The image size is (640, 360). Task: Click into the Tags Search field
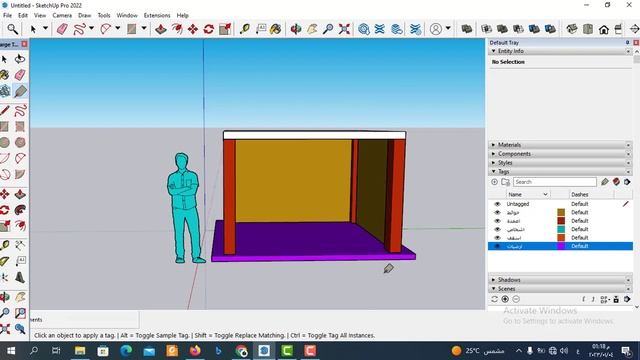point(554,182)
